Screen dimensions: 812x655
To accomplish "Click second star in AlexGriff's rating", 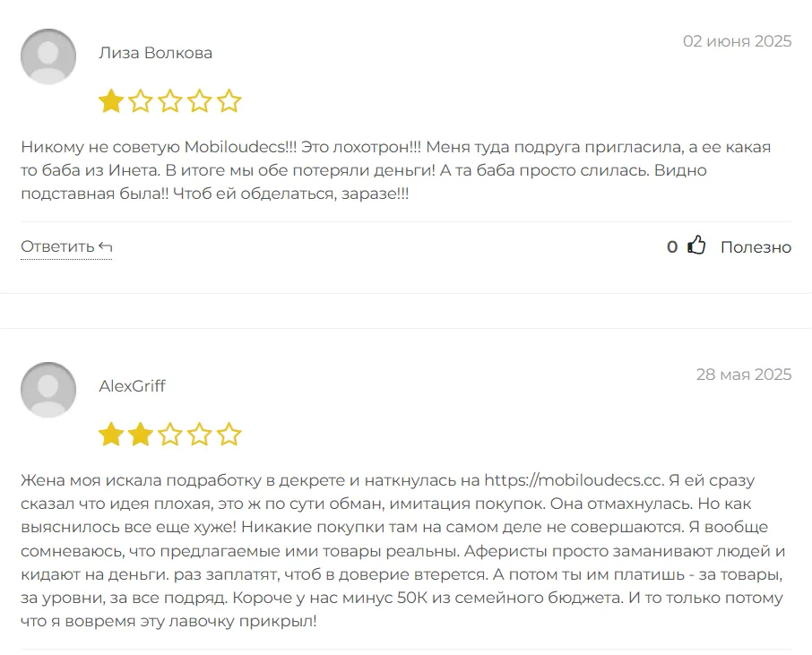I will click(141, 435).
